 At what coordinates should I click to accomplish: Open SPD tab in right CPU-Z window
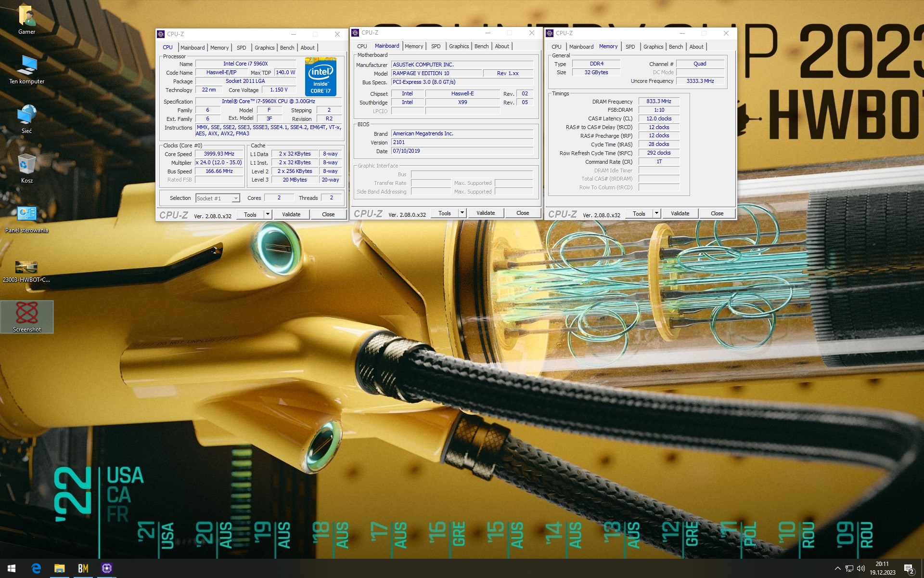630,47
